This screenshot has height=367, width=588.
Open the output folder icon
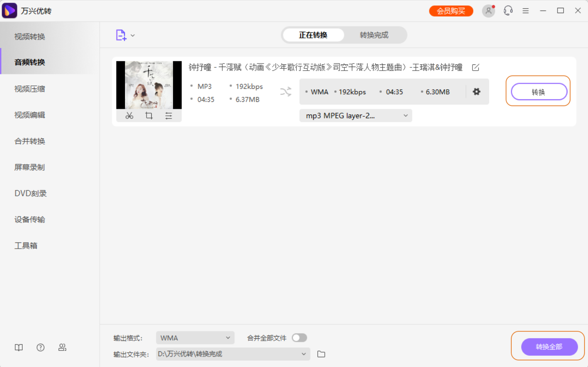(321, 354)
